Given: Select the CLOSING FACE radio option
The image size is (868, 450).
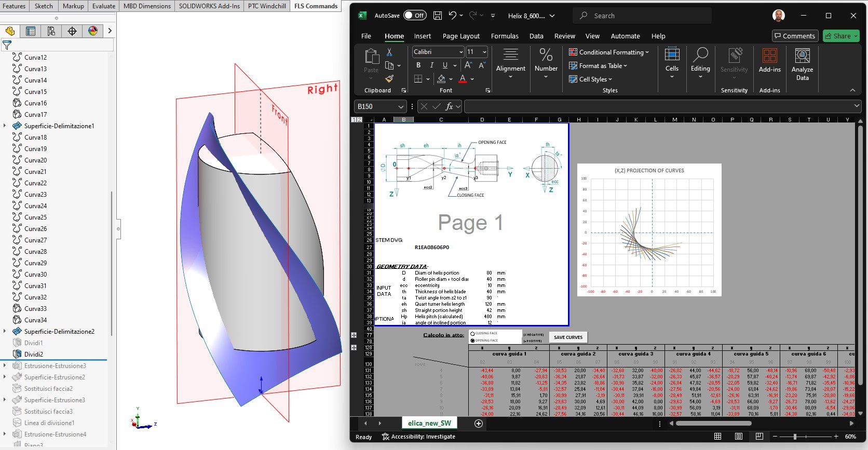Looking at the screenshot, I should click(x=472, y=334).
